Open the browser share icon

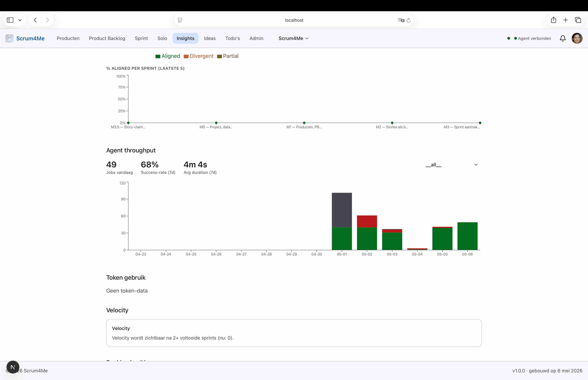[x=553, y=20]
